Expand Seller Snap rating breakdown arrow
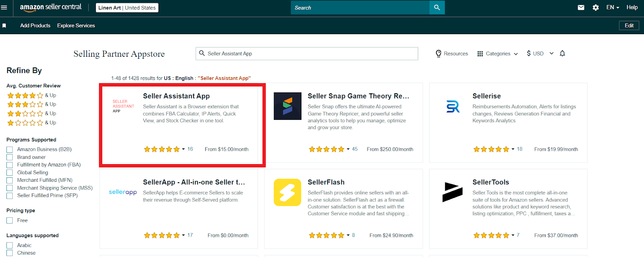 [x=348, y=149]
